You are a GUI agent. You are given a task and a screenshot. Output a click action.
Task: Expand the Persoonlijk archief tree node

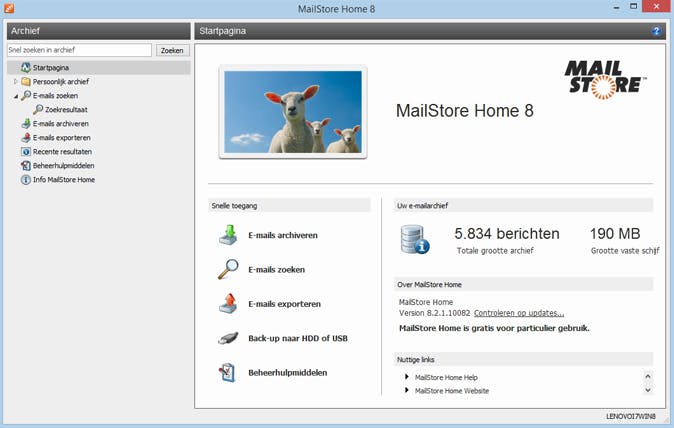click(15, 82)
